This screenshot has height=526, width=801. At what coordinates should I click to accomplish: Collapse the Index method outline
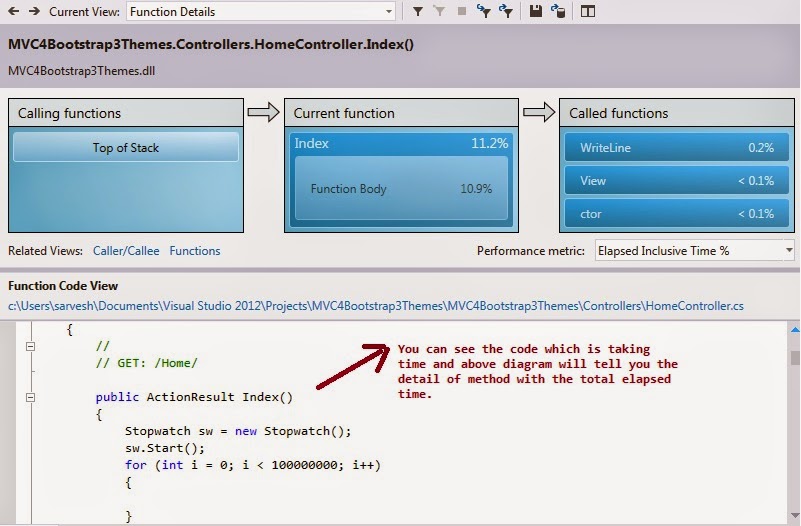tap(31, 397)
